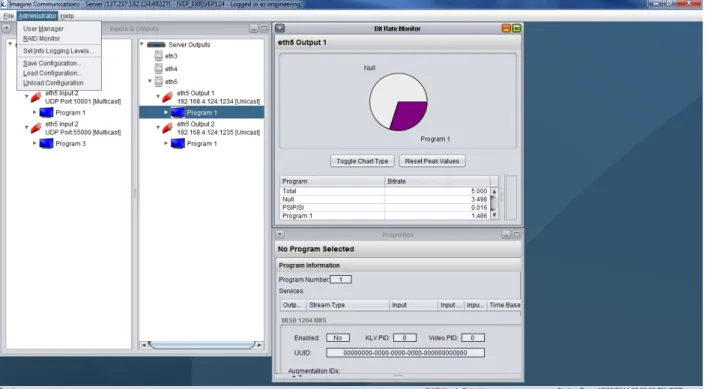Screen dimensions: 708x389
Task: Click the eth5 Output 2 stream icon
Action: pyautogui.click(x=168, y=128)
